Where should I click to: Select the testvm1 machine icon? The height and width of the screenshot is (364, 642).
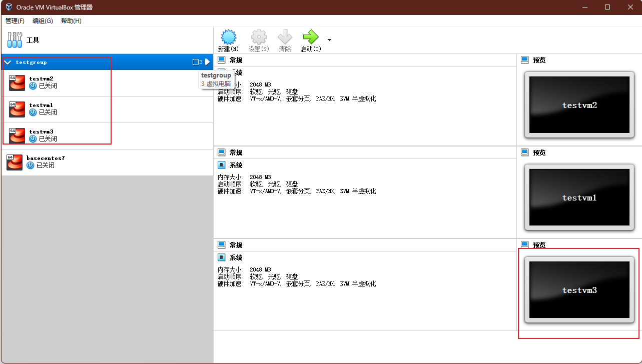pyautogui.click(x=17, y=109)
